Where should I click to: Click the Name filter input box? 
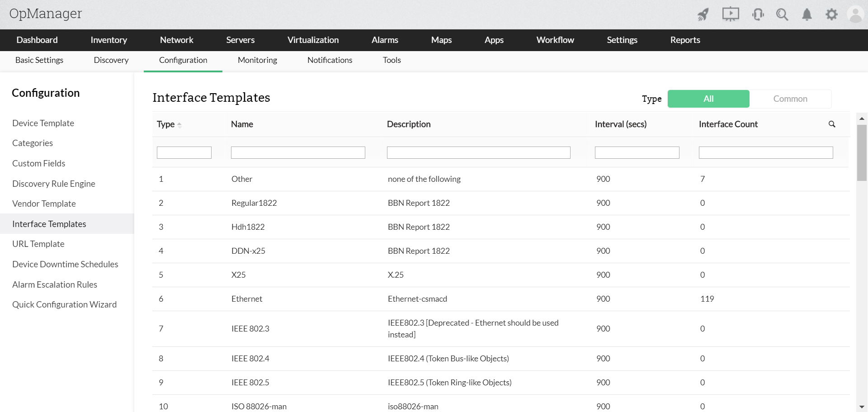click(x=298, y=152)
